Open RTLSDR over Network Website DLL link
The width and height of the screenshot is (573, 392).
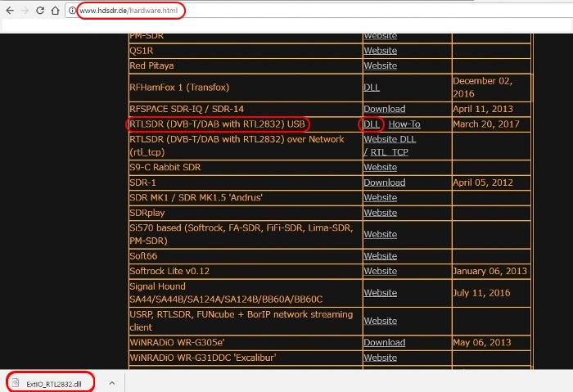coord(390,139)
